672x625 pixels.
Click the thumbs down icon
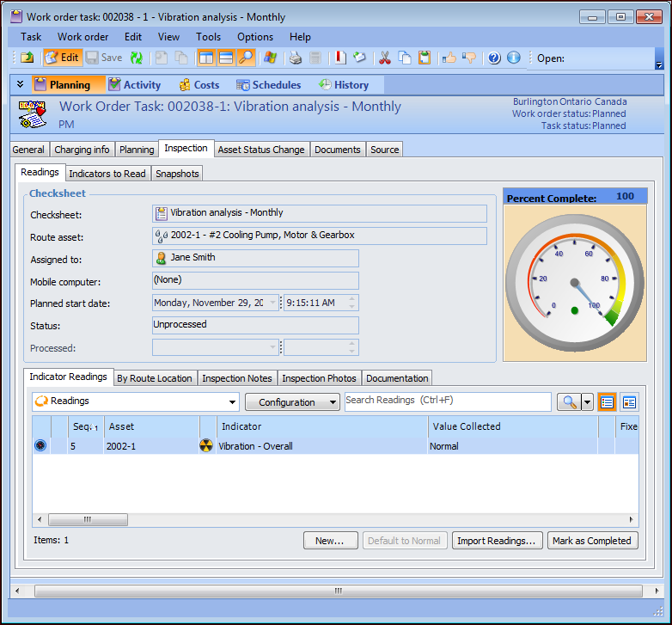469,58
